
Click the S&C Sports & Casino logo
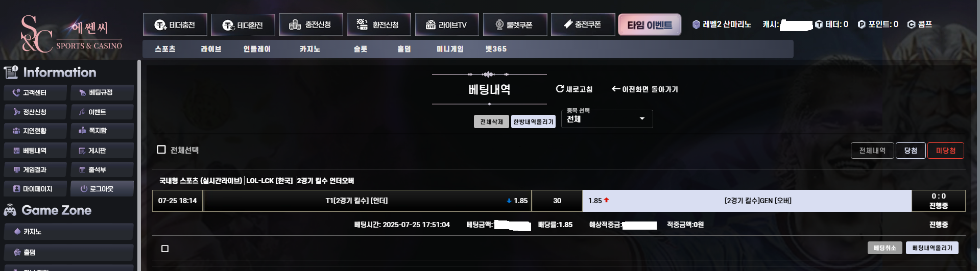[x=71, y=33]
